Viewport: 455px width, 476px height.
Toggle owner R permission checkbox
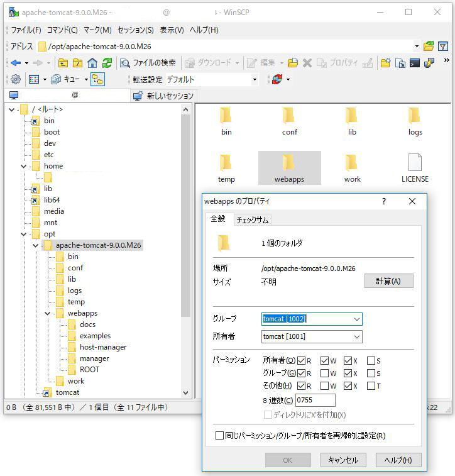(301, 361)
